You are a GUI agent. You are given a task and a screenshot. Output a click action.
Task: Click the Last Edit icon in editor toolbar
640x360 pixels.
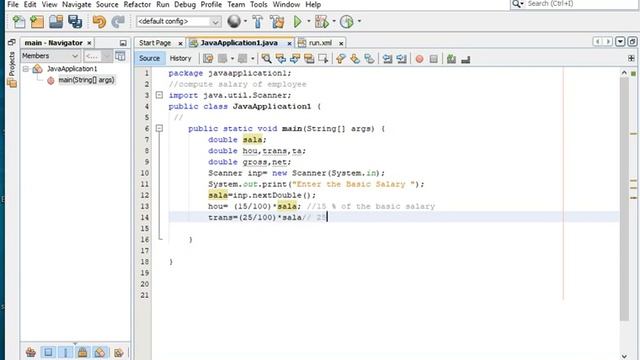[x=208, y=59]
